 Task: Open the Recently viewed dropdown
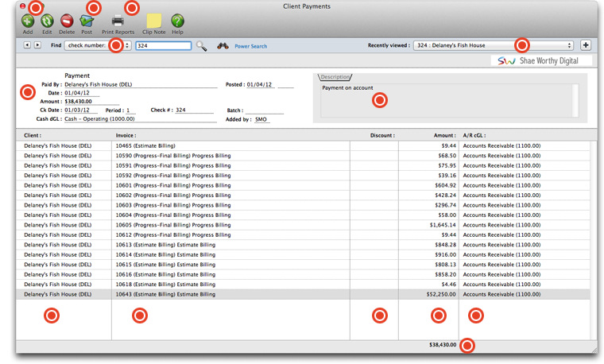pos(494,45)
